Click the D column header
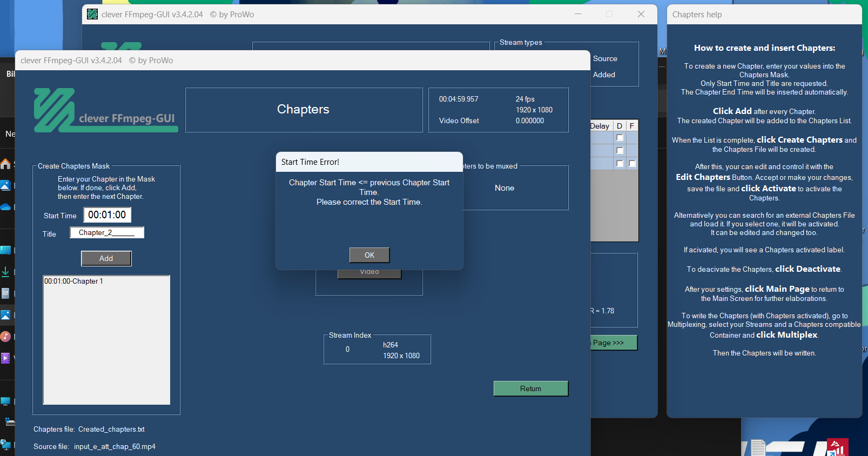 (x=620, y=126)
